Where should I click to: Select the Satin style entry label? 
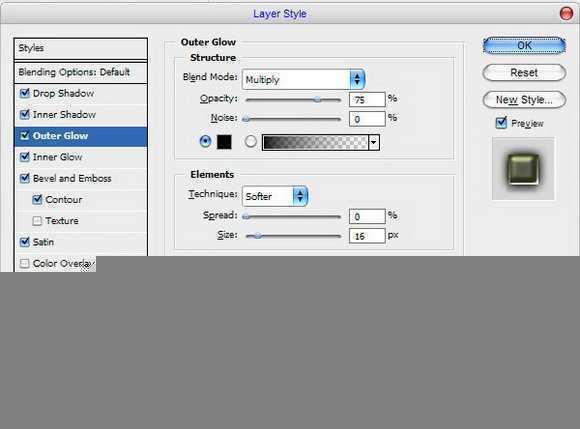coord(43,242)
